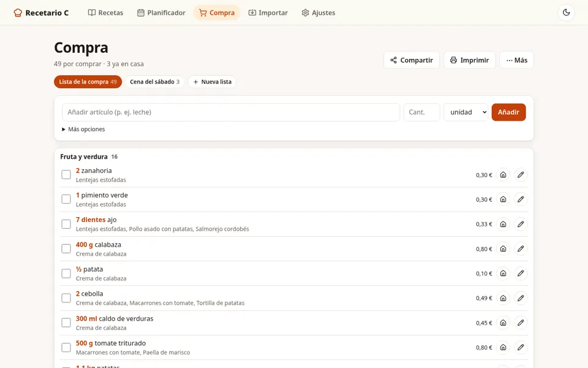Select the Compra nav item

217,13
